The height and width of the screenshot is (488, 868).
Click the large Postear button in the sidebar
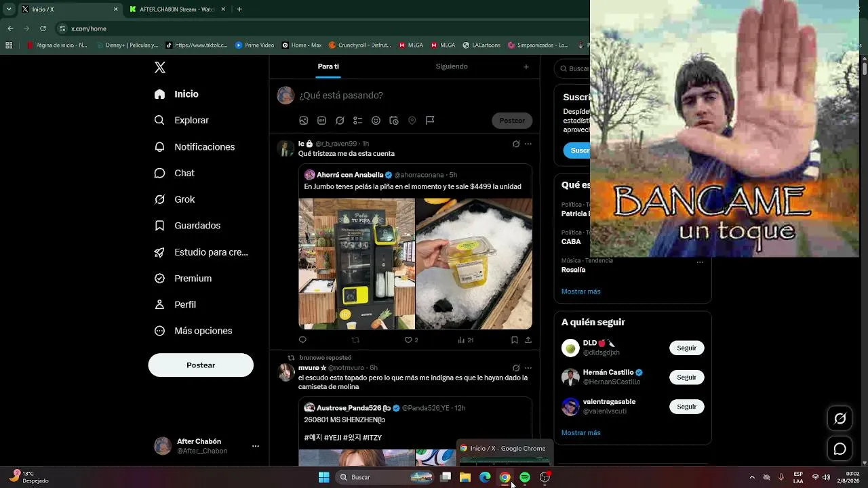(x=201, y=365)
